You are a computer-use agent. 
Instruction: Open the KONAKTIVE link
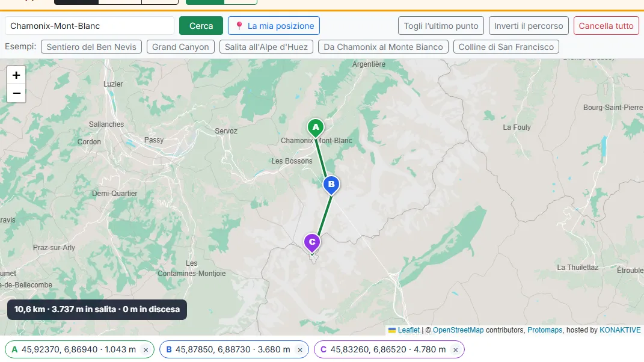click(x=620, y=330)
